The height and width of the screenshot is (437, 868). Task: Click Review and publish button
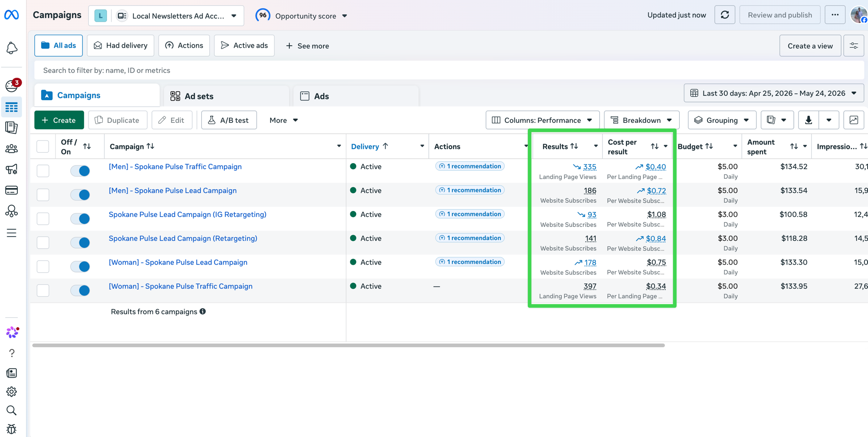click(x=780, y=15)
